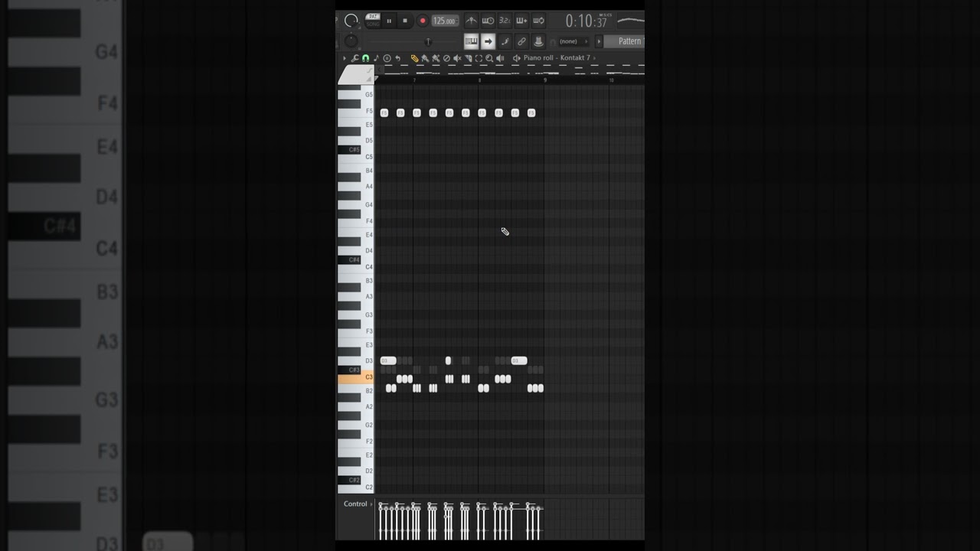980x551 pixels.
Task: Select the first F5 note in grid
Action: pyautogui.click(x=384, y=113)
